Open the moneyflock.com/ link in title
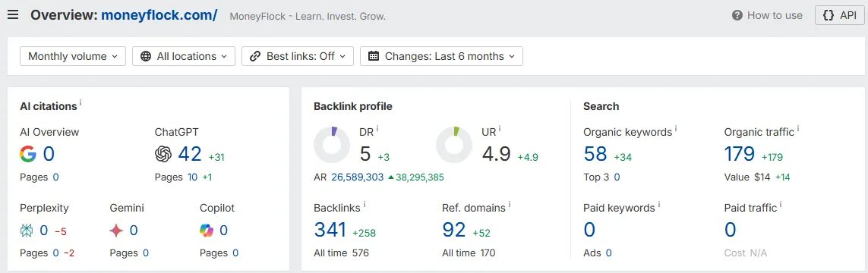This screenshot has width=868, height=273. pos(159,15)
